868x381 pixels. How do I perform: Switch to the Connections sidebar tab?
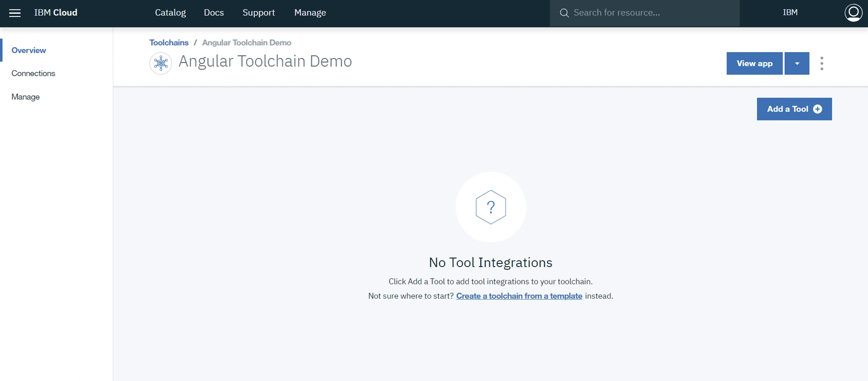(33, 73)
